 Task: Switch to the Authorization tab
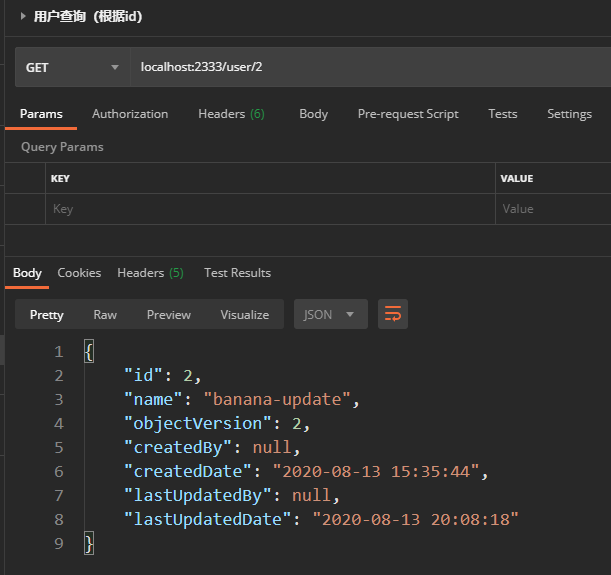coord(130,114)
